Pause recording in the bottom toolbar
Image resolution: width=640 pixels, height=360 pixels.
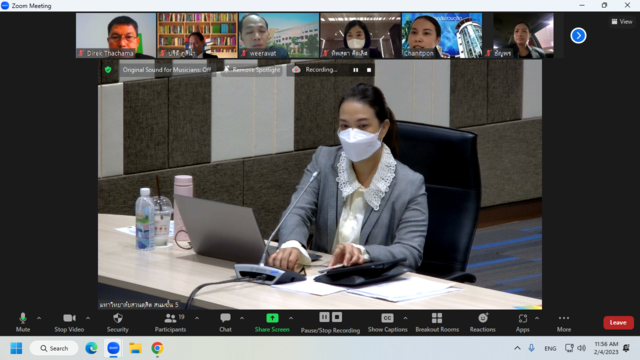tap(324, 317)
